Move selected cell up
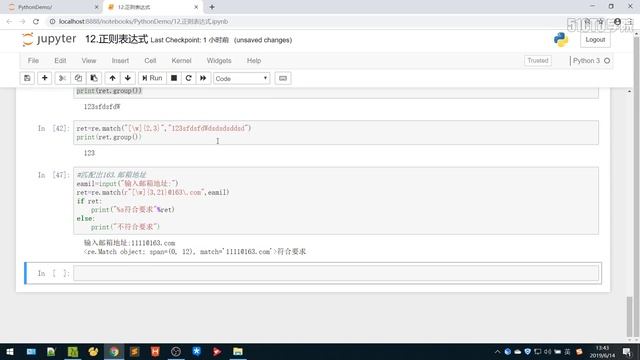640x360 pixels. 112,78
